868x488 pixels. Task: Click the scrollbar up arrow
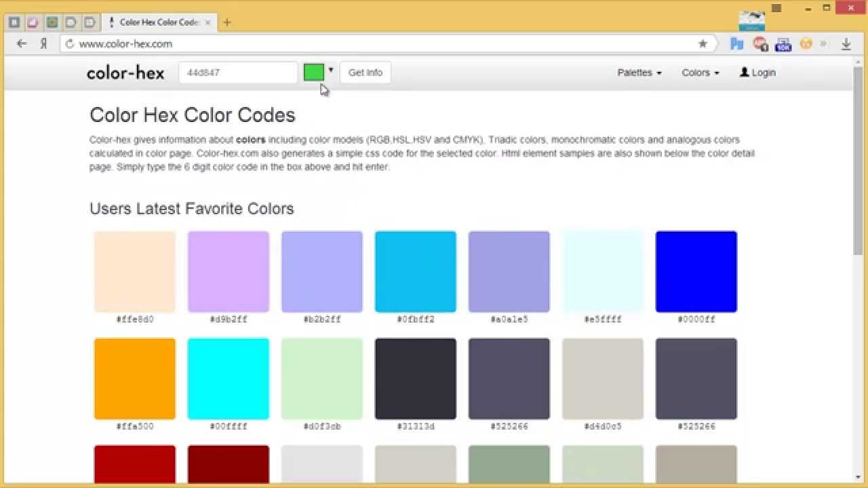click(x=859, y=60)
